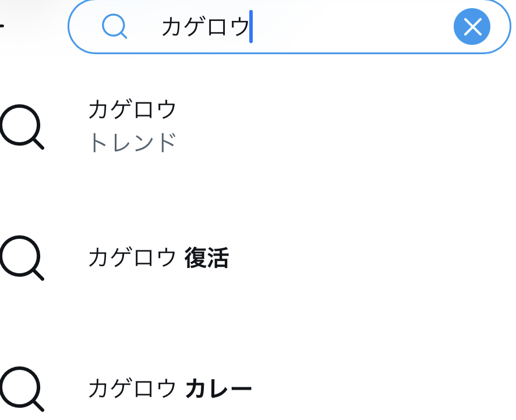
Task: Click the blue magnifier icon in search bar
Action: tap(114, 26)
